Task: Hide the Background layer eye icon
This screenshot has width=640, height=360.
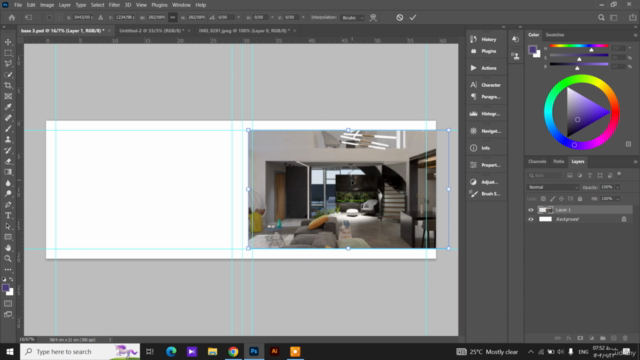Action: 531,219
